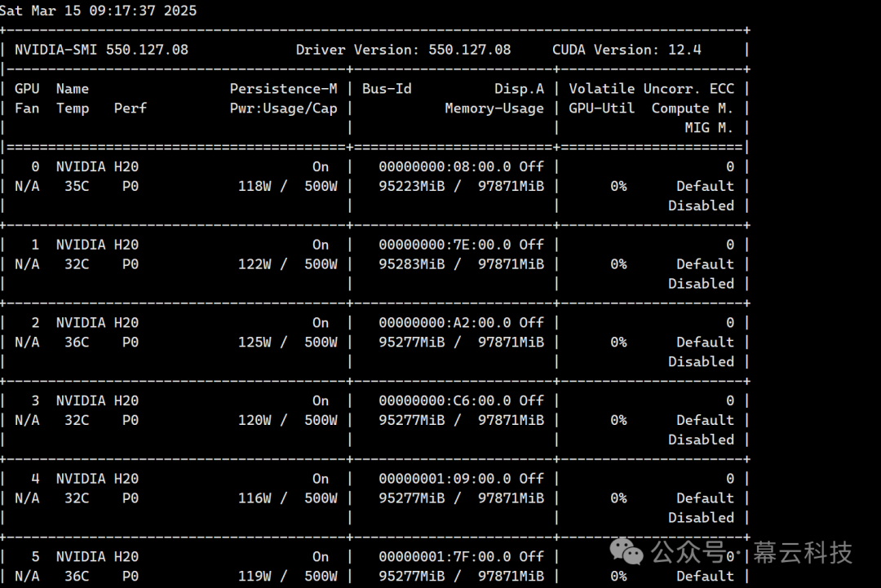881x588 pixels.
Task: Click the GPU-Util column header
Action: pos(602,108)
